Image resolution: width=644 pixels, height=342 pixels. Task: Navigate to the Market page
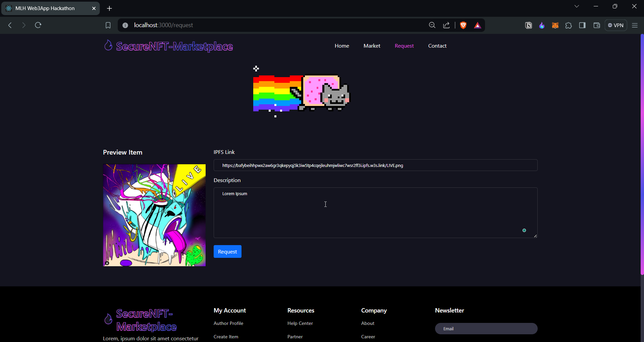click(x=372, y=46)
